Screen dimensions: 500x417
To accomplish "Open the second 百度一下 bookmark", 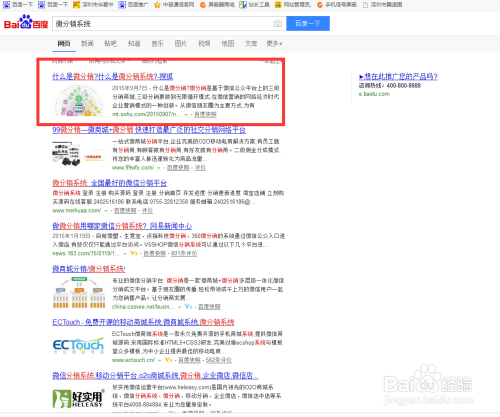I will [53, 5].
